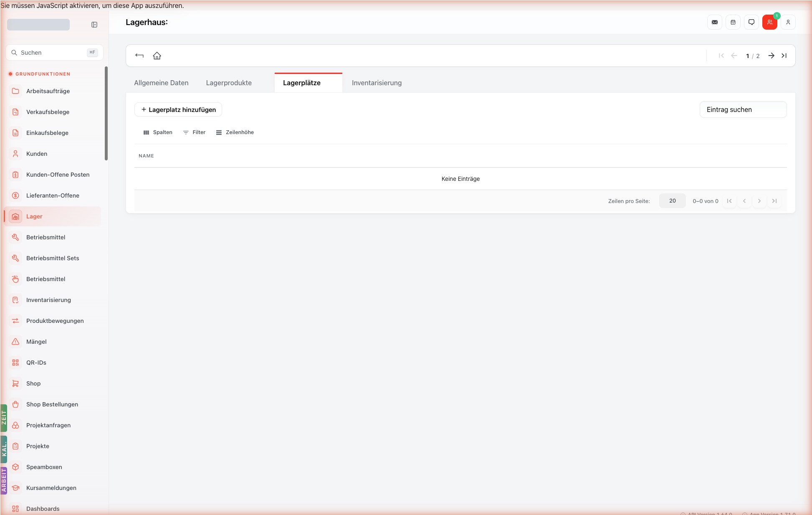Go to previous record in toolbar pagination
The height and width of the screenshot is (515, 812).
[734, 56]
